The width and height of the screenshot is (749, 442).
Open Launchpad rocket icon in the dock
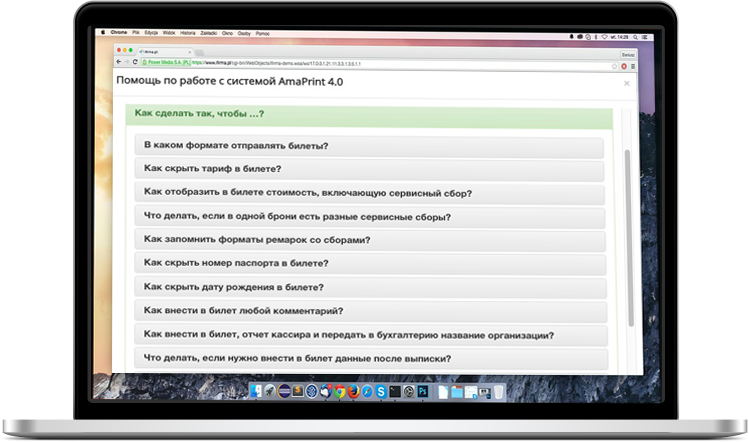pyautogui.click(x=270, y=391)
